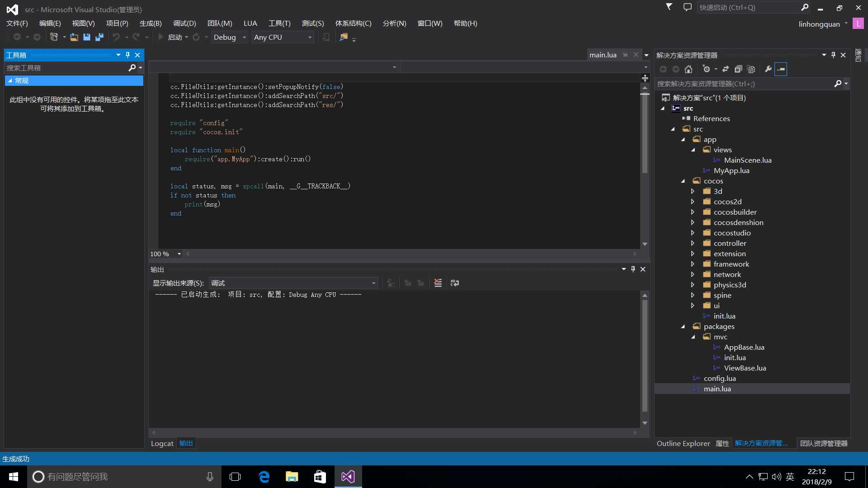Collapse the mvc folder

(693, 337)
